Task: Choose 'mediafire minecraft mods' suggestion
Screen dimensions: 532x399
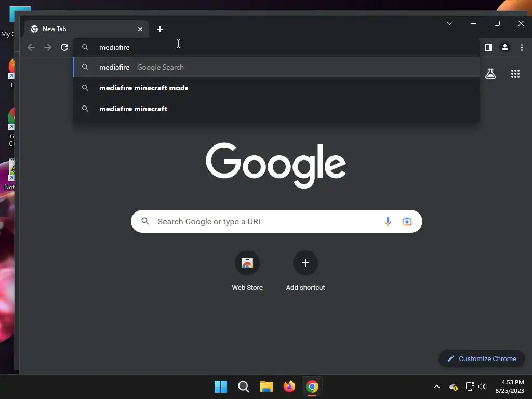Action: point(276,88)
